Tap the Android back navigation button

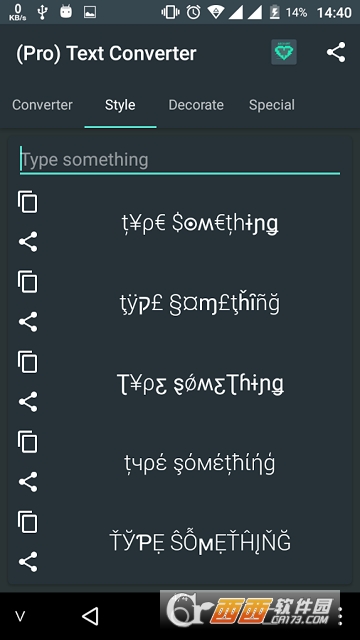click(x=90, y=616)
